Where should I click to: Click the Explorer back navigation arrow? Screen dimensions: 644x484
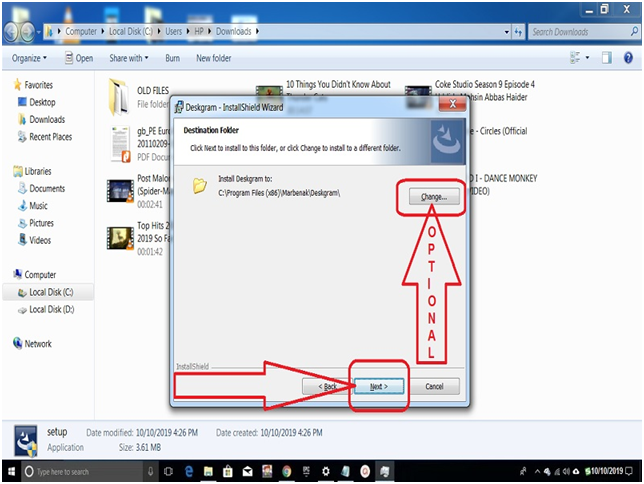pos(11,32)
